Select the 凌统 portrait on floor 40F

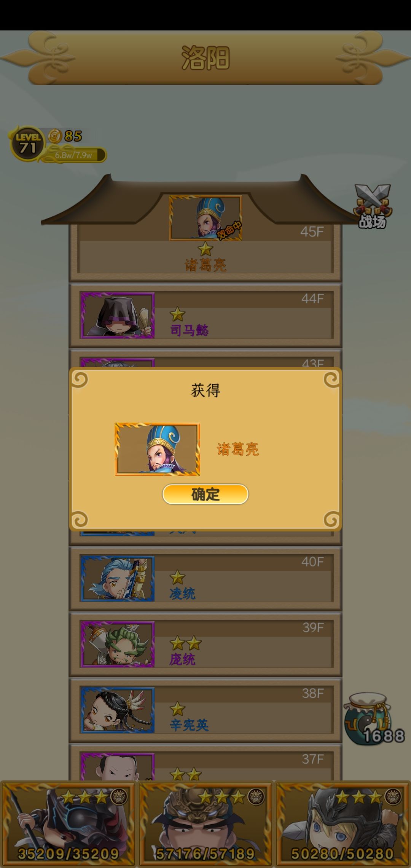tap(118, 578)
